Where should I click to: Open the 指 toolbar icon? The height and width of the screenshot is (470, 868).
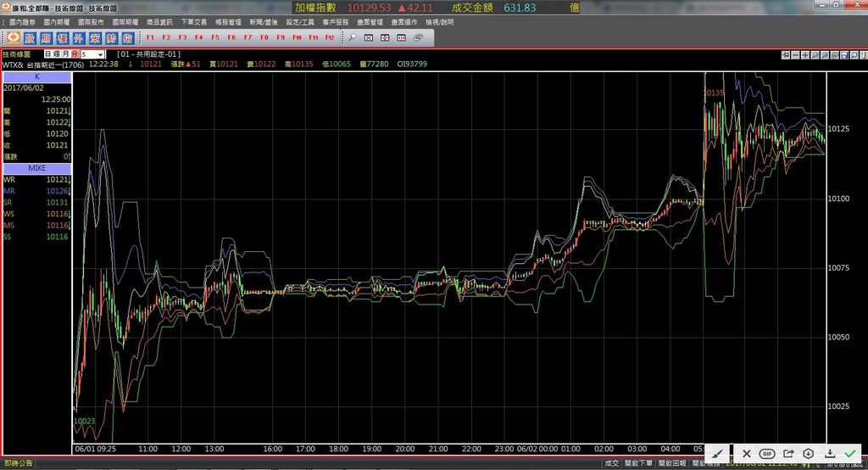click(x=128, y=37)
